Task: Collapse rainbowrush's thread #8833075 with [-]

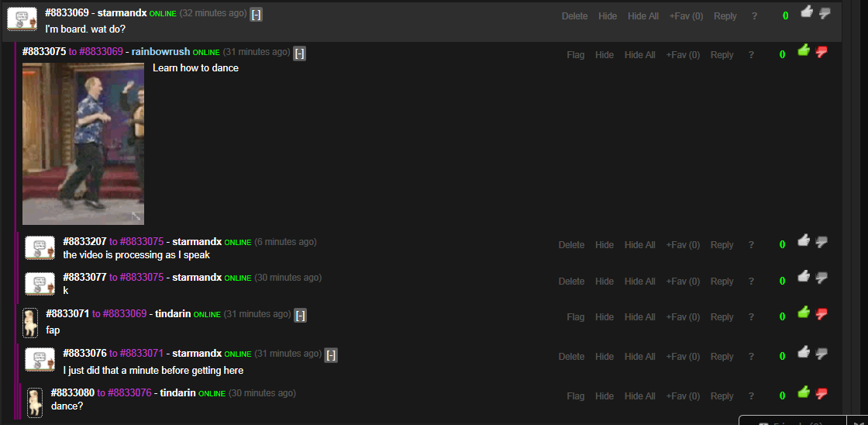Action: coord(299,54)
